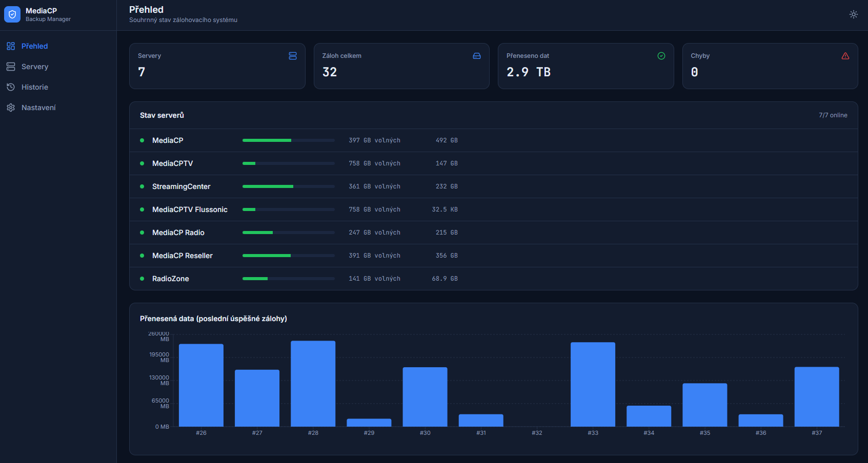Click the MediaCP Reseller server name
This screenshot has width=868, height=463.
coord(183,256)
